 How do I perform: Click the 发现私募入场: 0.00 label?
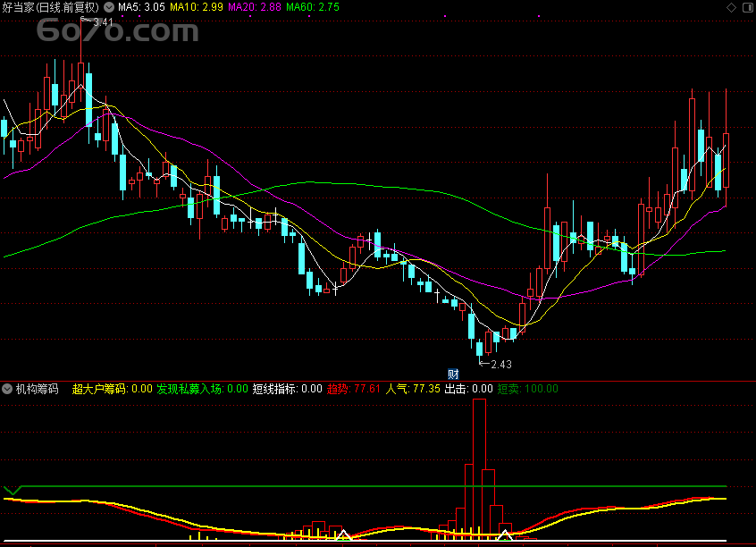pyautogui.click(x=202, y=389)
